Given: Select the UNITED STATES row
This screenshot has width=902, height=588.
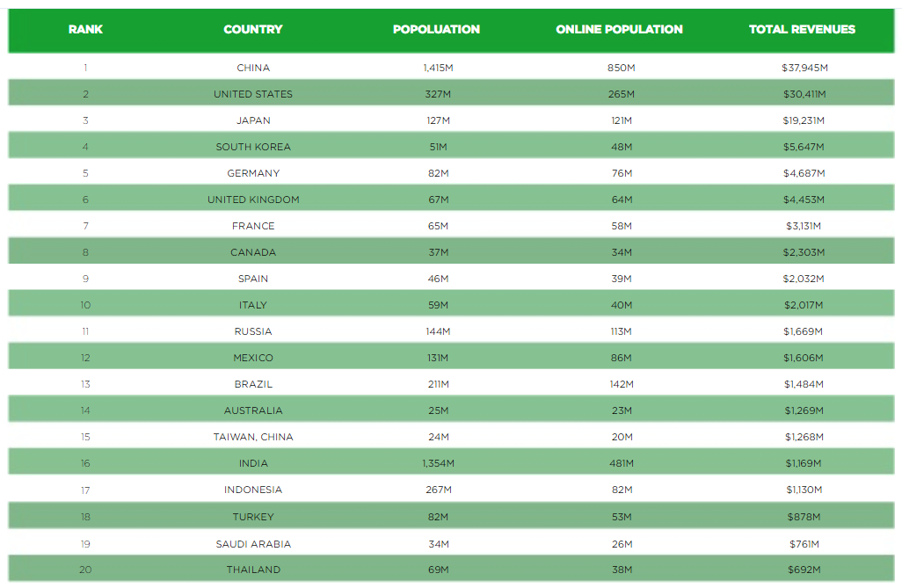Looking at the screenshot, I should click(451, 94).
